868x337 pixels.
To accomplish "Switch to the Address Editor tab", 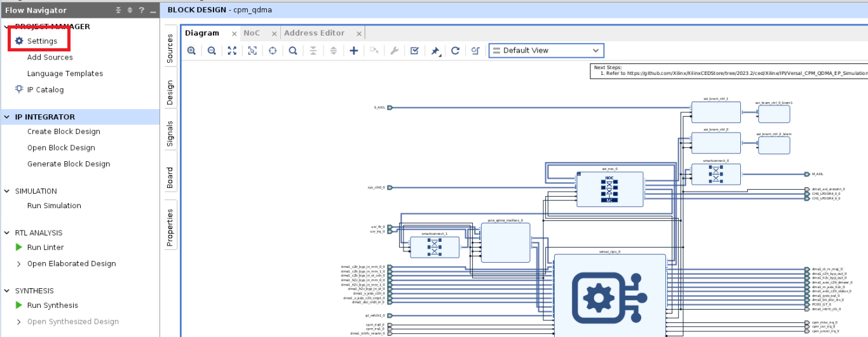I will tap(314, 33).
